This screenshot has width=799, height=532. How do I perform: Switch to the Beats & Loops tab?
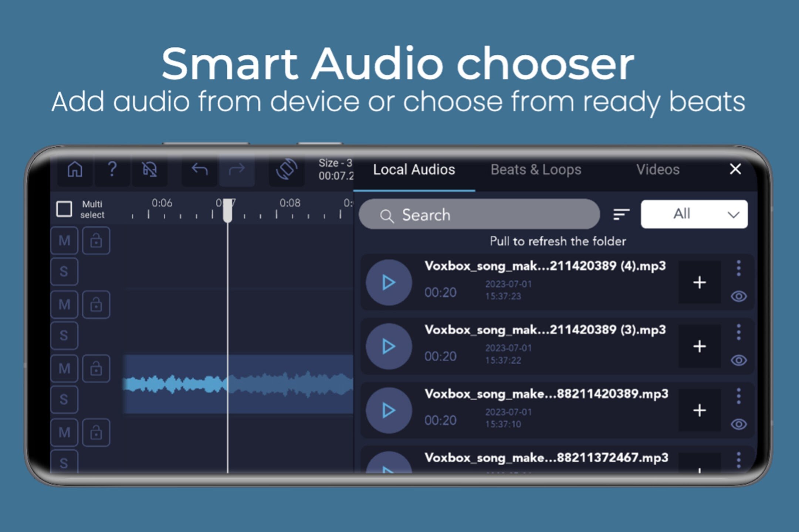pos(536,170)
